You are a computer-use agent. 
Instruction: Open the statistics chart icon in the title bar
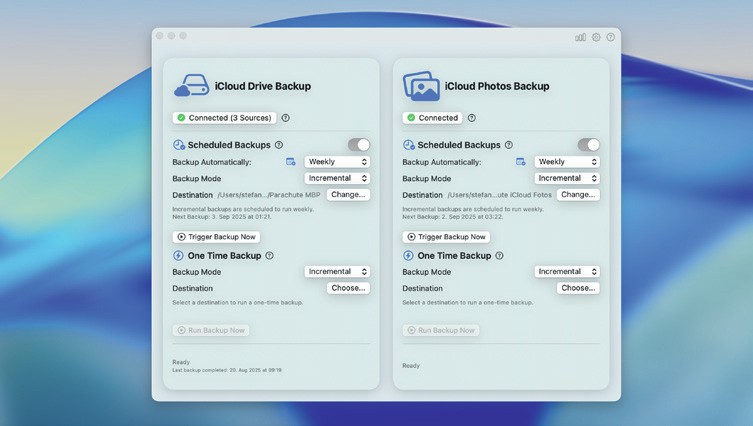(580, 37)
